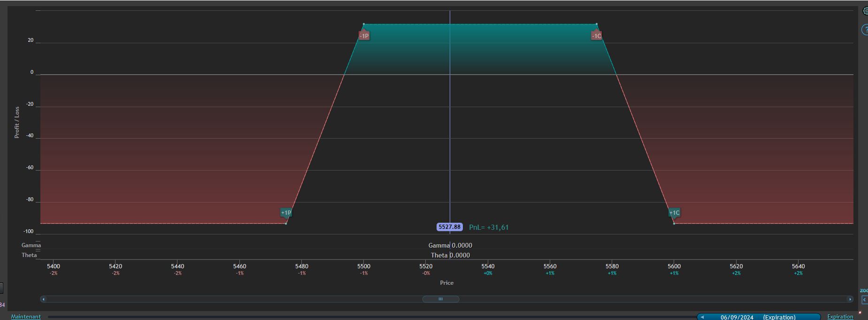
Task: Jump to Maintenant on the date slider
Action: pos(26,317)
